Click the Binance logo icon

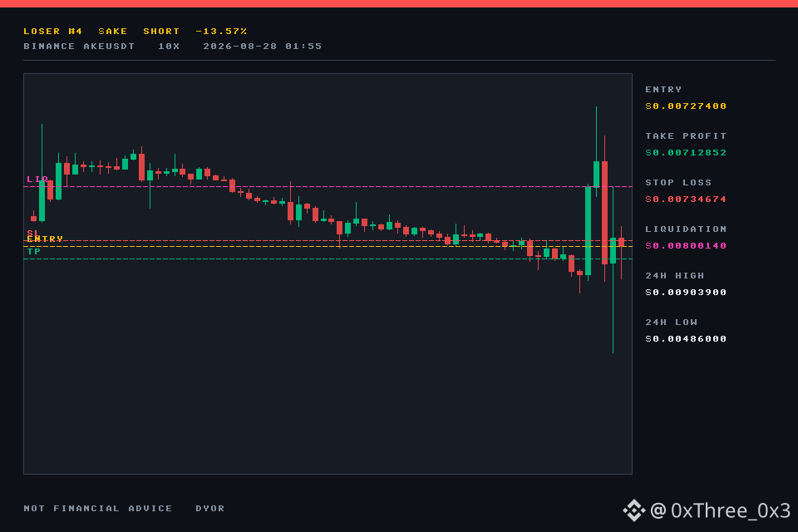point(634,510)
